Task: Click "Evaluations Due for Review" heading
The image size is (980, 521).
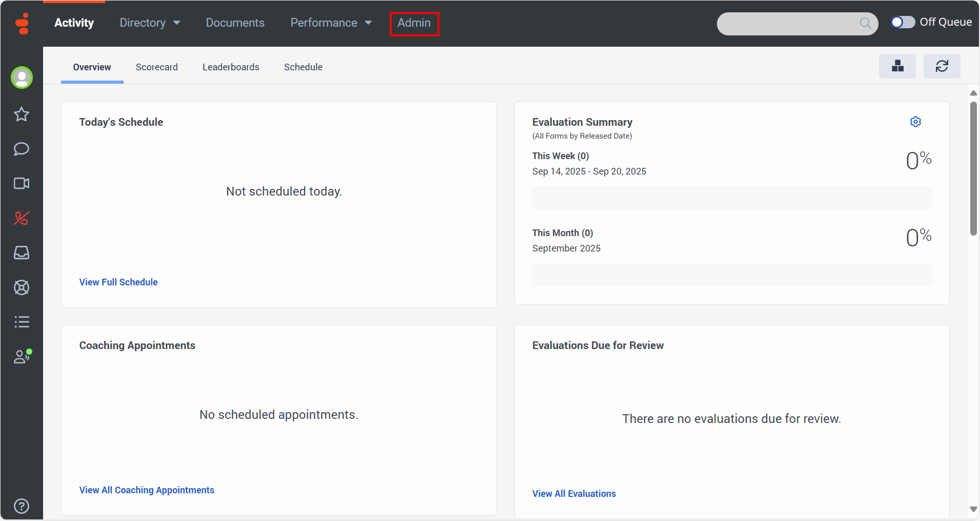Action: pos(598,345)
